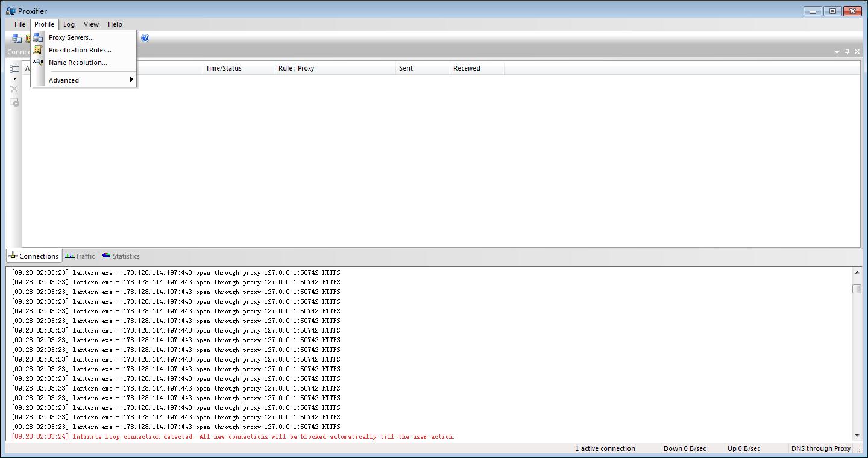Click the 'Down 0 B/sec' status bar entry
The width and height of the screenshot is (868, 458).
pos(685,448)
